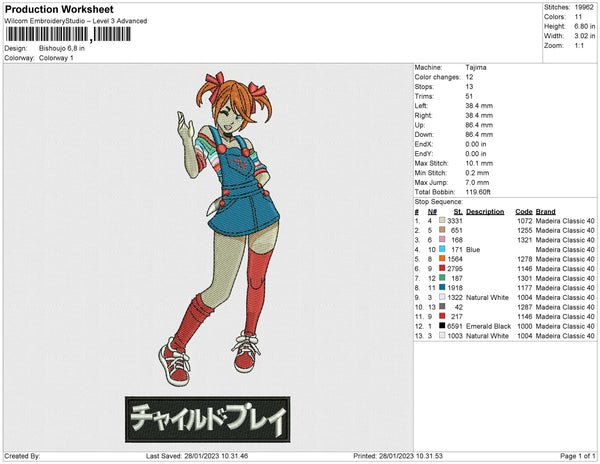The height and width of the screenshot is (464, 600).
Task: Click the Min Stitch value 0.2 mm
Action: coord(477,173)
